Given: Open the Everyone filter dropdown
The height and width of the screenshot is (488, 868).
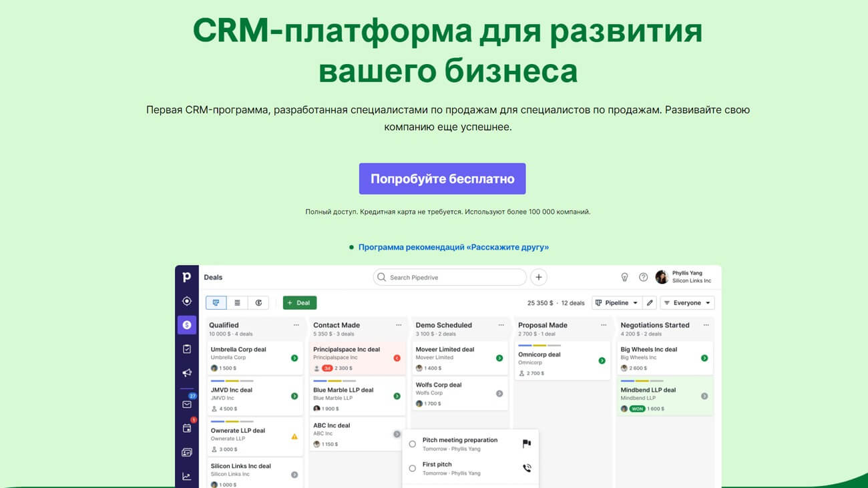Looking at the screenshot, I should coord(687,303).
